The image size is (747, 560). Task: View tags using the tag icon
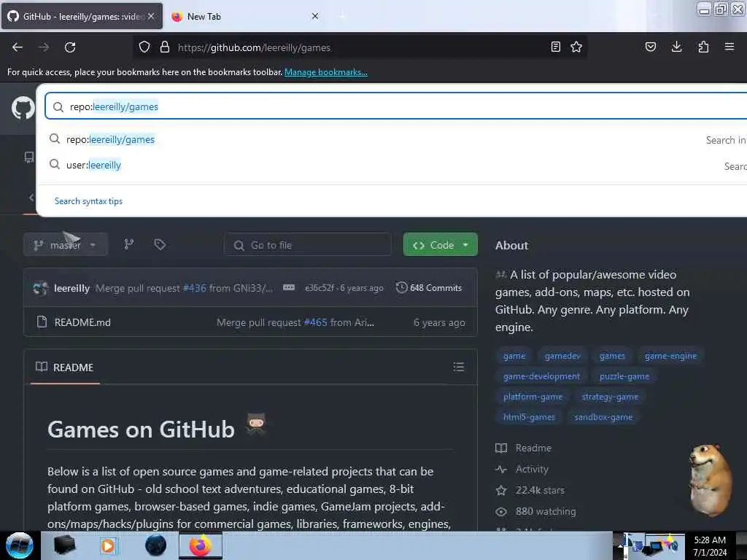pos(160,245)
